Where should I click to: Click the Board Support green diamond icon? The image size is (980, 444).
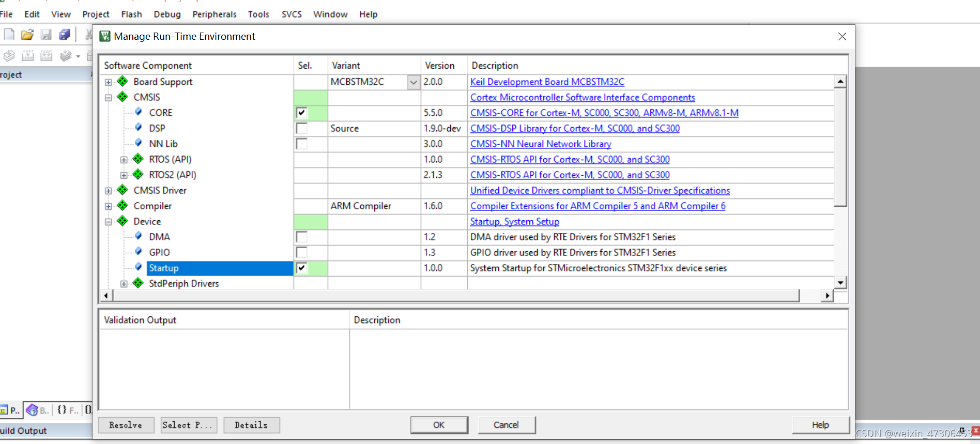pos(122,81)
